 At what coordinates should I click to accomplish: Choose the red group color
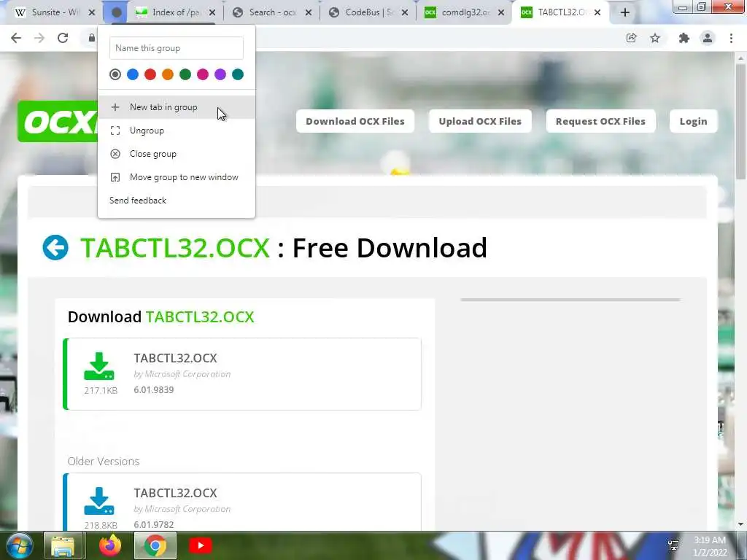pyautogui.click(x=150, y=74)
